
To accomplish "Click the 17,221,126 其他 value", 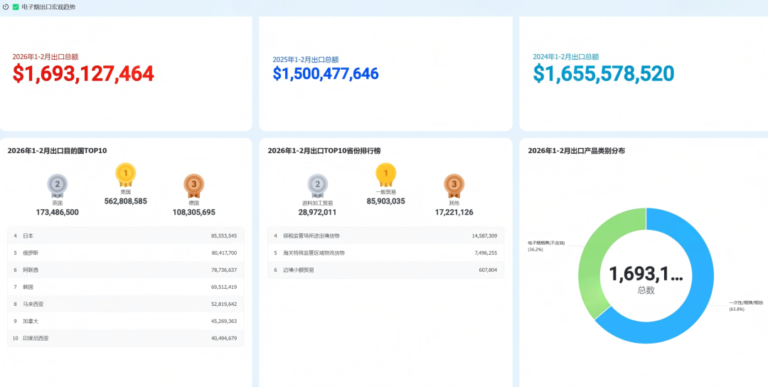I will click(454, 212).
